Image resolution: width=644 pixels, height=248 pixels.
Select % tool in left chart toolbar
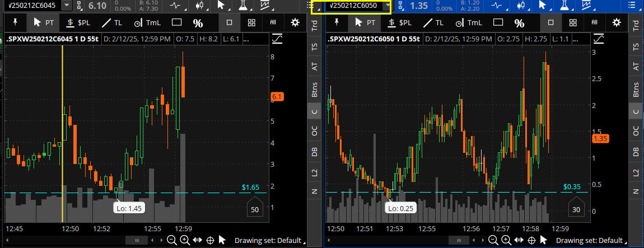tap(198, 23)
